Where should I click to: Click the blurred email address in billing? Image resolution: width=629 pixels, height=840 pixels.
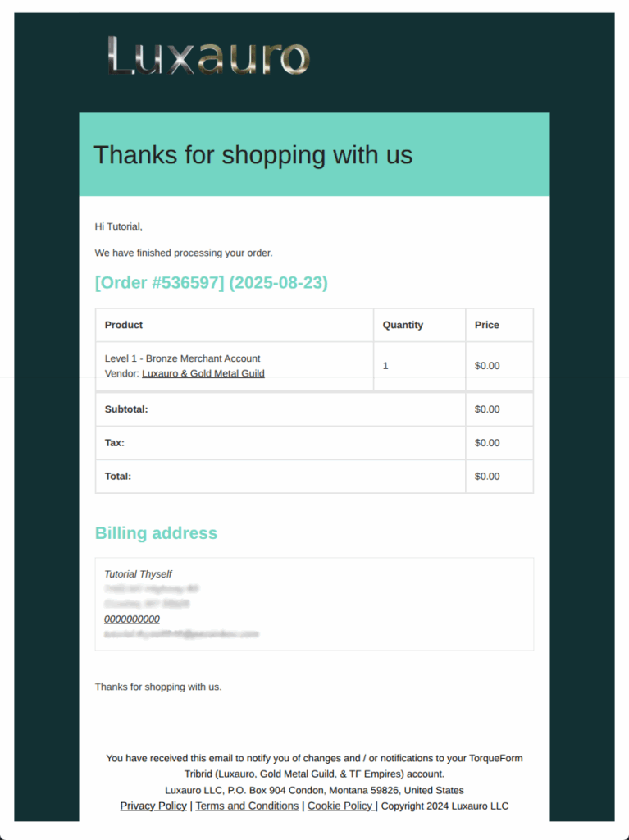(x=181, y=634)
